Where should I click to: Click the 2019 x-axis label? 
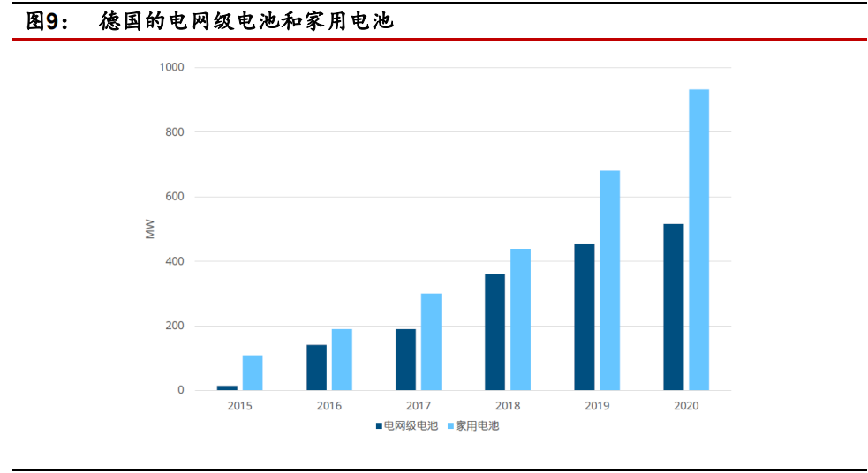click(x=597, y=406)
